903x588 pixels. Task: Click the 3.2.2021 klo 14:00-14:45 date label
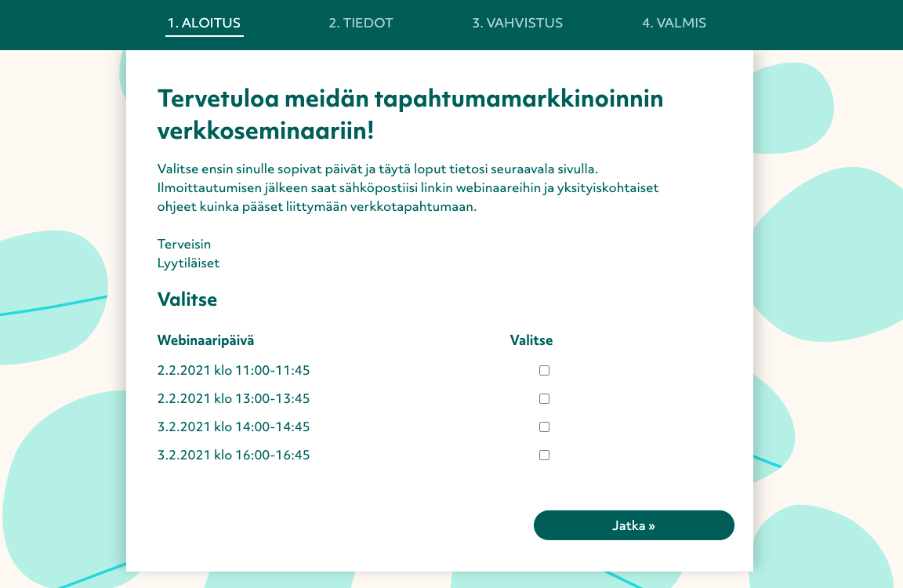click(x=234, y=427)
